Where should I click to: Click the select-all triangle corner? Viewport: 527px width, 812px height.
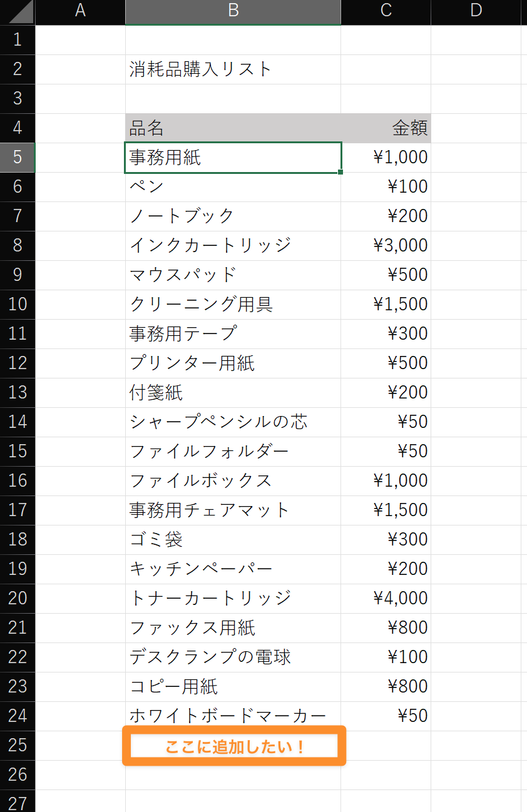(18, 13)
